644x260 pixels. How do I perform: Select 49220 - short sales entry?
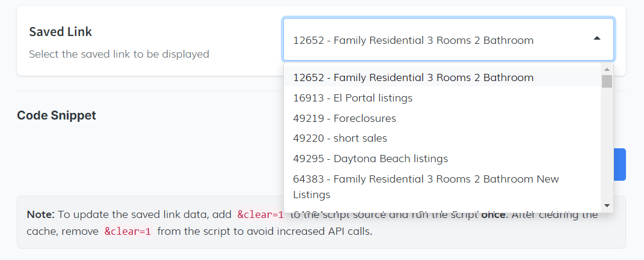(x=340, y=138)
